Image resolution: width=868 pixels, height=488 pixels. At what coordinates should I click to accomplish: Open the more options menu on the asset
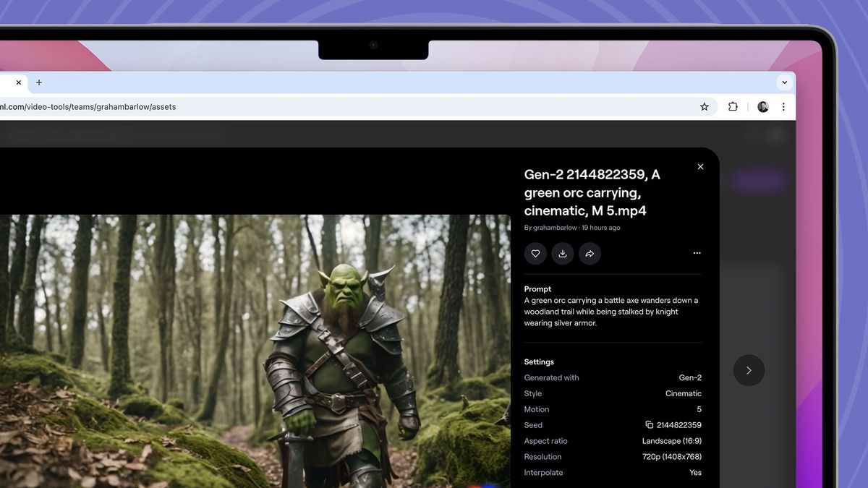coord(697,253)
